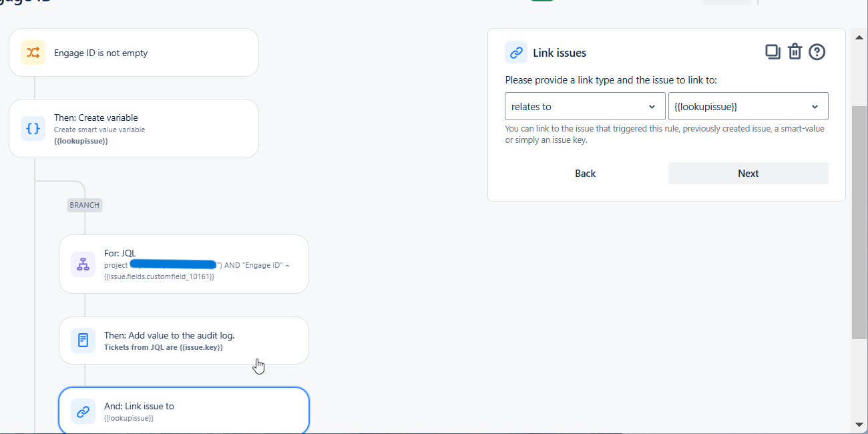This screenshot has height=434, width=868.
Task: Expand the BRANCH section label
Action: [x=84, y=205]
